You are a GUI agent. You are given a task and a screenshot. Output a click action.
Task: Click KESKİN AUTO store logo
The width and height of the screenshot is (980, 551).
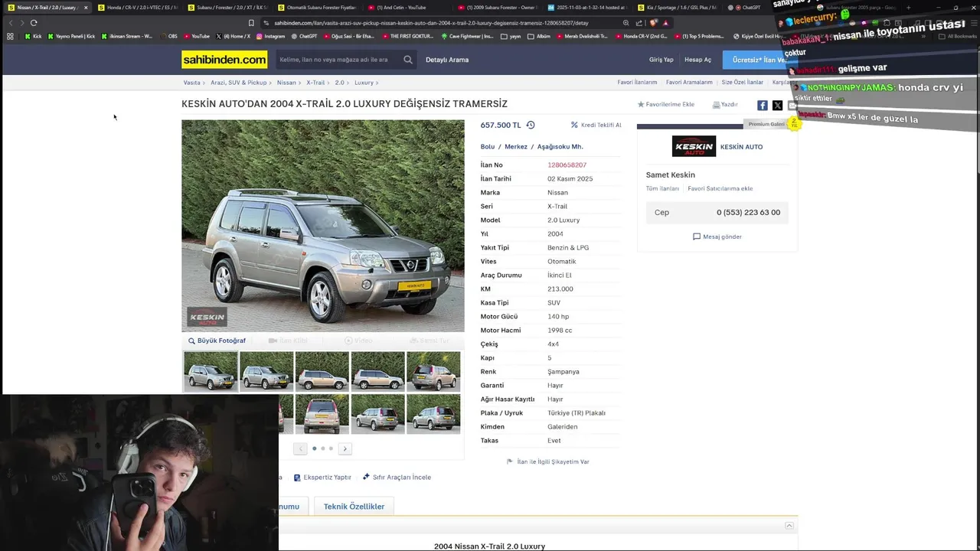[x=694, y=146]
